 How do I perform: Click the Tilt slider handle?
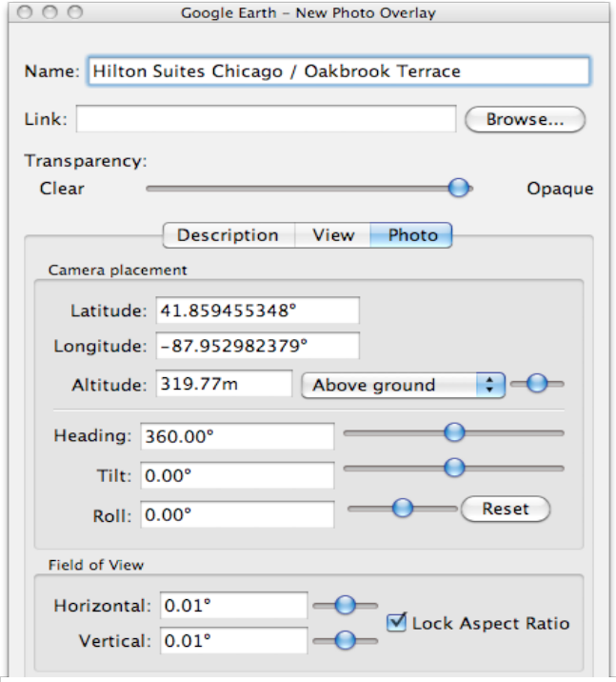click(x=454, y=468)
